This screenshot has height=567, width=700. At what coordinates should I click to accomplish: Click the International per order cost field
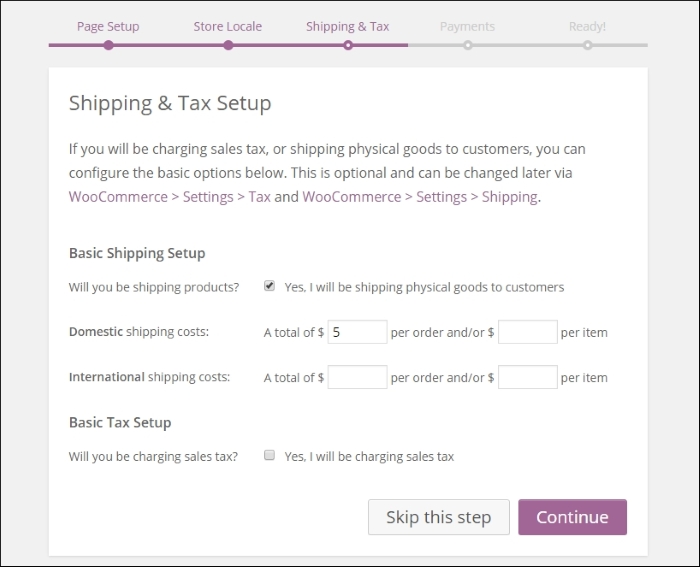point(357,377)
